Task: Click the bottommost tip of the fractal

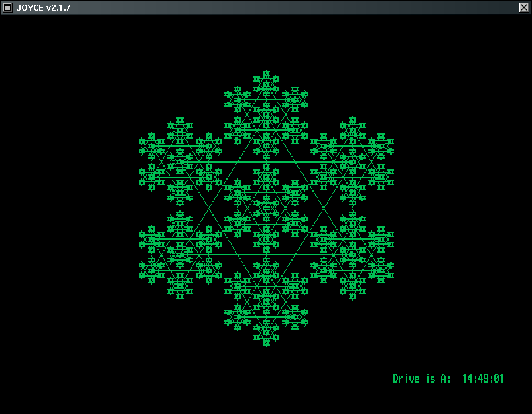Action: [266, 342]
